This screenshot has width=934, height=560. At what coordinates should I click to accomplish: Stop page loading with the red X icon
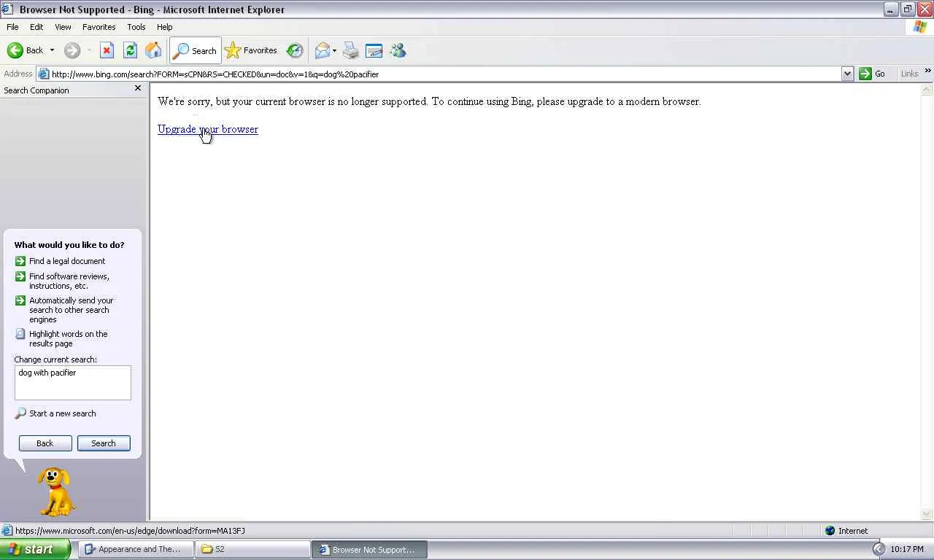pos(107,50)
